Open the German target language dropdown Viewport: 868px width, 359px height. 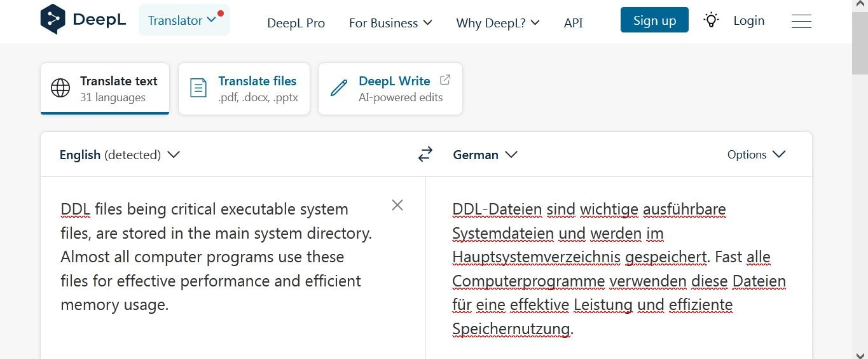(485, 155)
